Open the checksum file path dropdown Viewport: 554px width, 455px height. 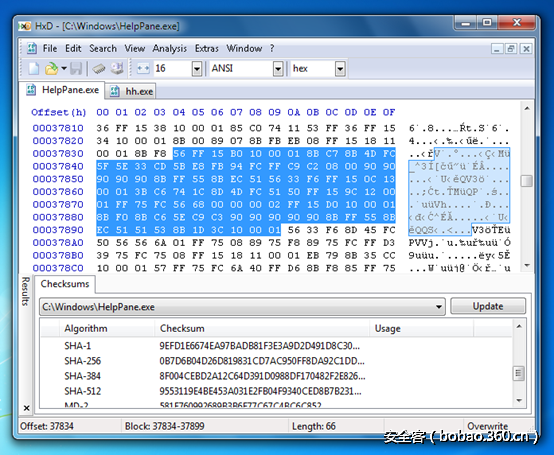click(x=439, y=307)
